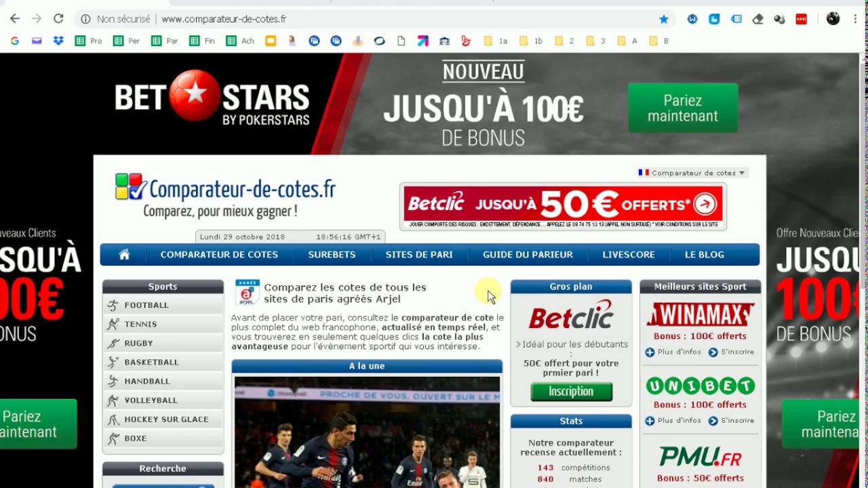
Task: Click Winamax 'S'inscrire' link
Action: point(731,352)
